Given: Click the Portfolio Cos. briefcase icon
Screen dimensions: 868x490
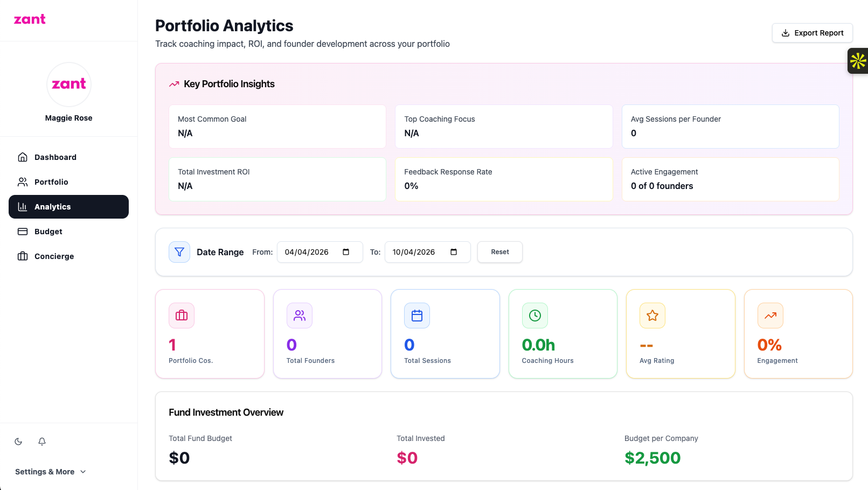Looking at the screenshot, I should [182, 316].
